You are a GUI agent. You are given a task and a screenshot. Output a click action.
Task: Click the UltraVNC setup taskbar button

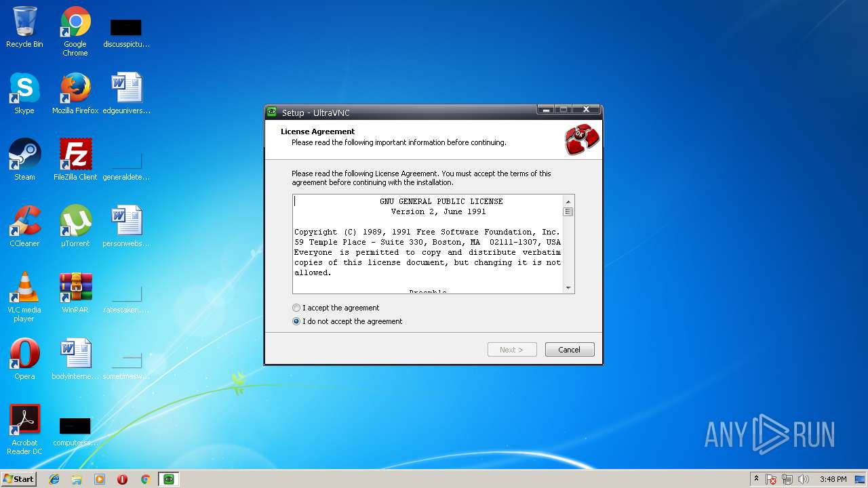pyautogui.click(x=169, y=479)
